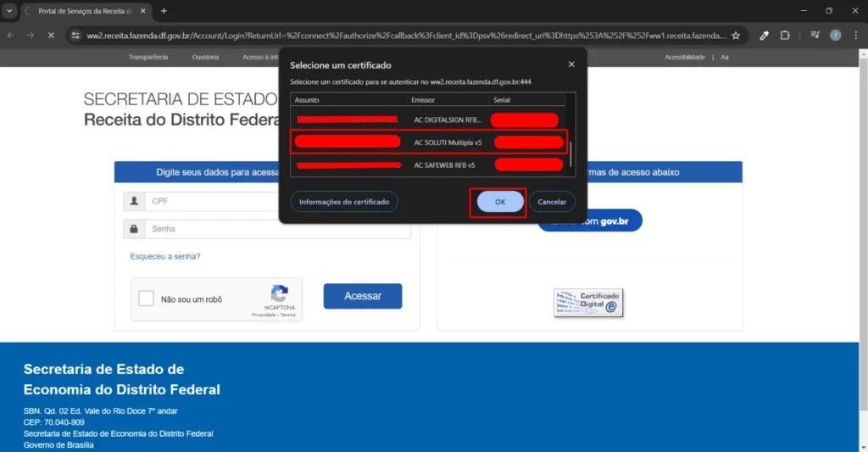This screenshot has height=452, width=868.
Task: Open the Chrome profile avatar
Action: (x=835, y=36)
